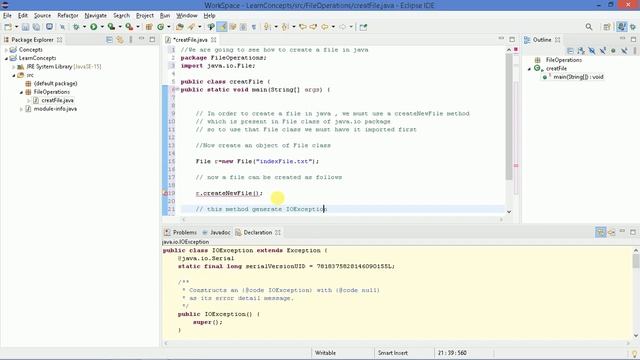This screenshot has height=360, width=640.
Task: Click the Debug bug icon in toolbar
Action: (76, 27)
